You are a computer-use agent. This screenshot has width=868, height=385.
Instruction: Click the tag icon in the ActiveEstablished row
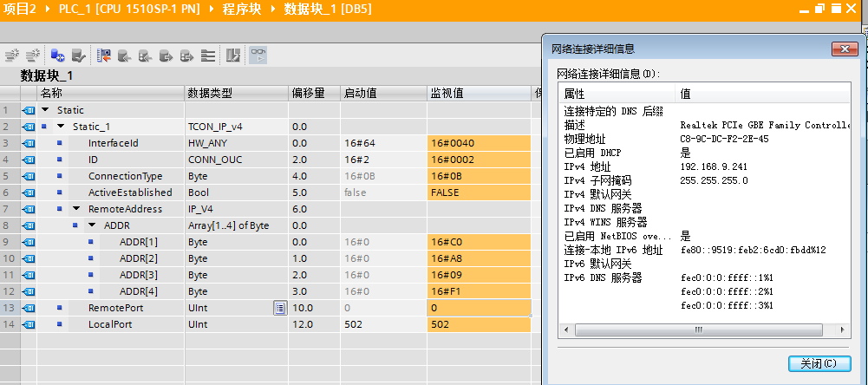(x=29, y=192)
